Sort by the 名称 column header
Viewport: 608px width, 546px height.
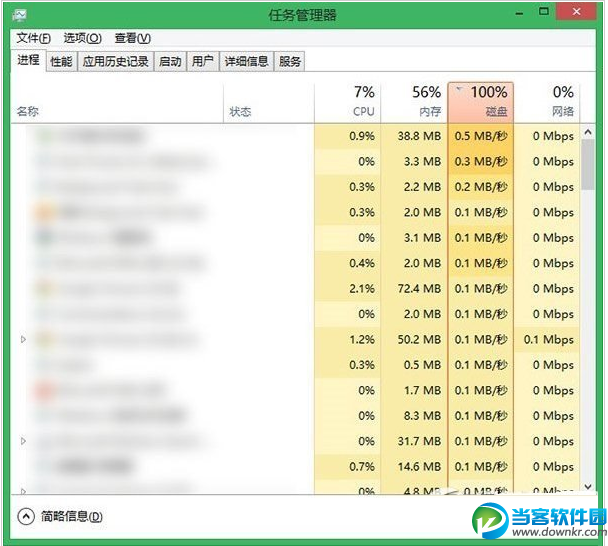coord(117,103)
